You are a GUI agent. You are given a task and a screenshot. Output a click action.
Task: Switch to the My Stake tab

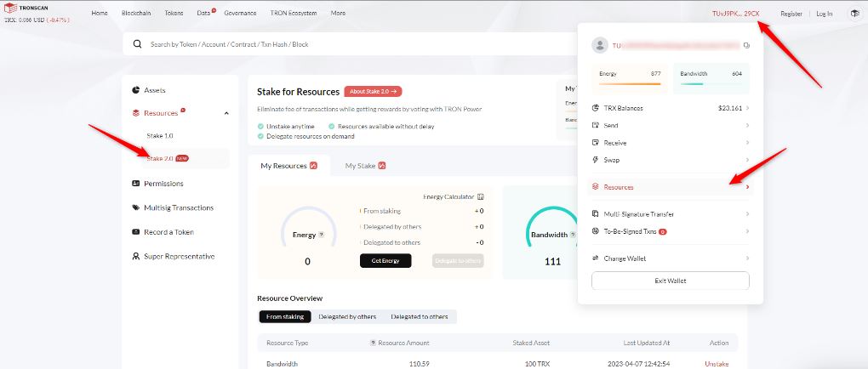tap(365, 166)
